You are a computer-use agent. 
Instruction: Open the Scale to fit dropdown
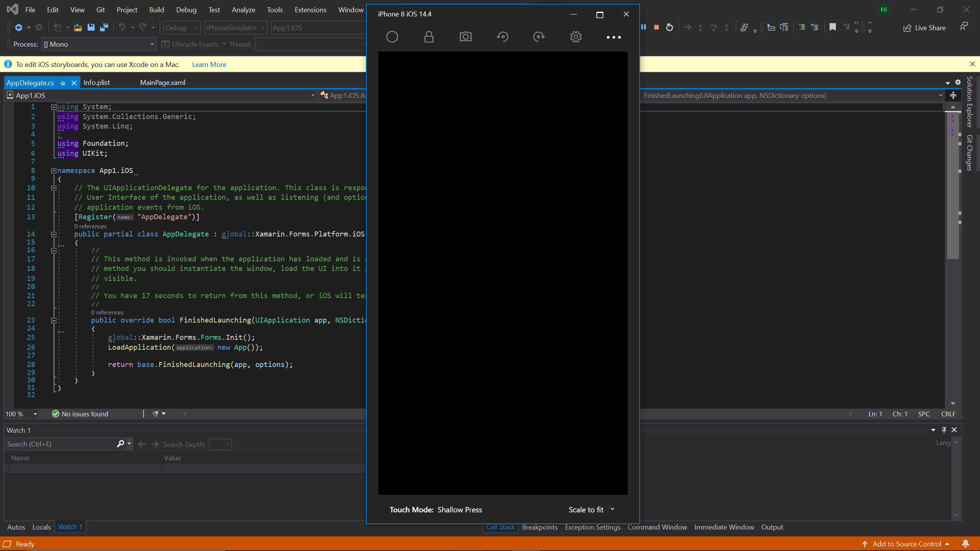pos(612,509)
